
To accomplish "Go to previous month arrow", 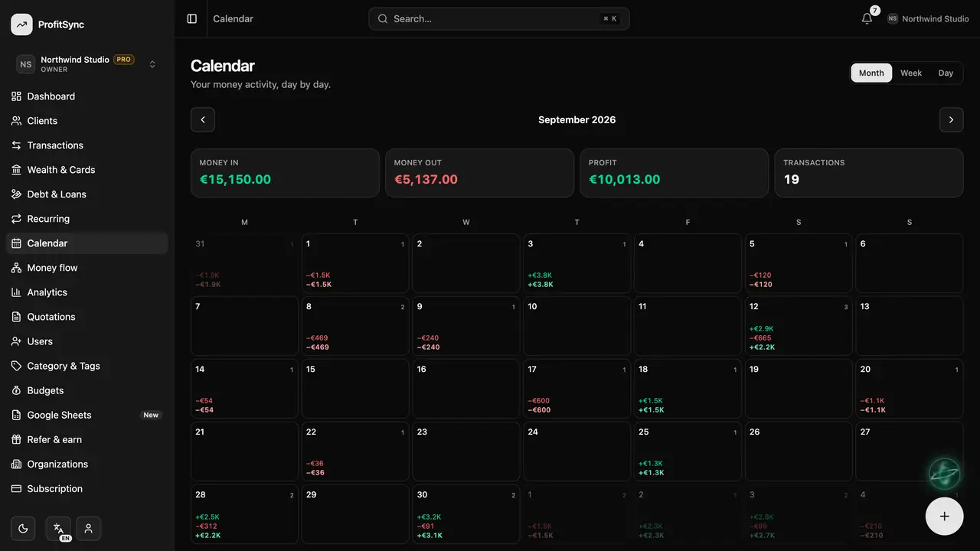I will click(203, 119).
